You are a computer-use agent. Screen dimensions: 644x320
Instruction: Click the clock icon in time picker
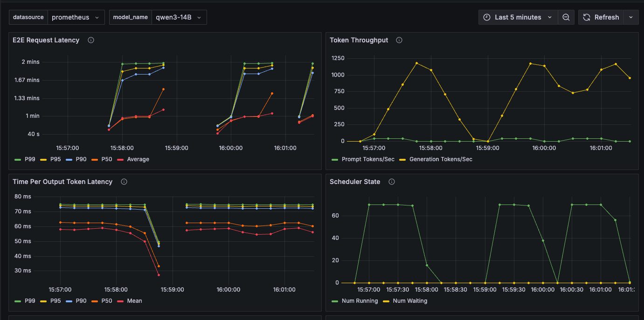487,17
